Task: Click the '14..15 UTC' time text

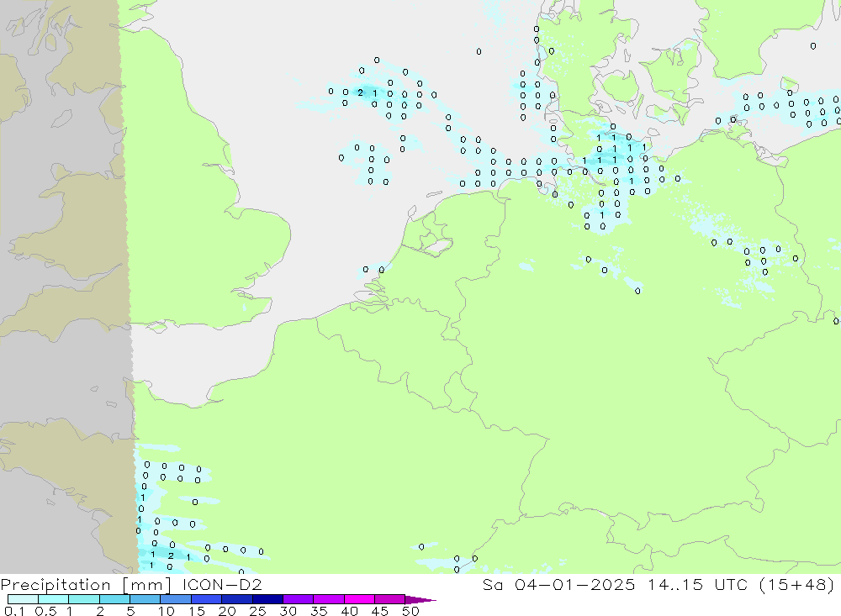Action: click(x=697, y=584)
